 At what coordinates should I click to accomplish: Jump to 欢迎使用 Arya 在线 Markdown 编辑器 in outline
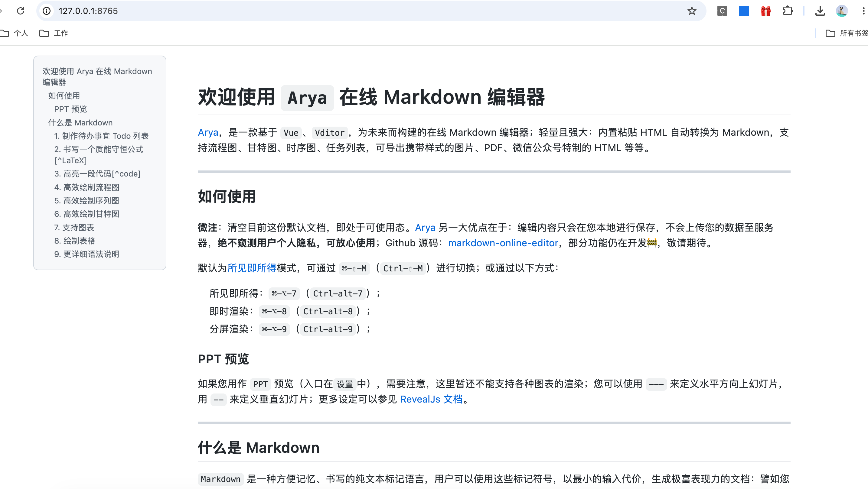(97, 76)
